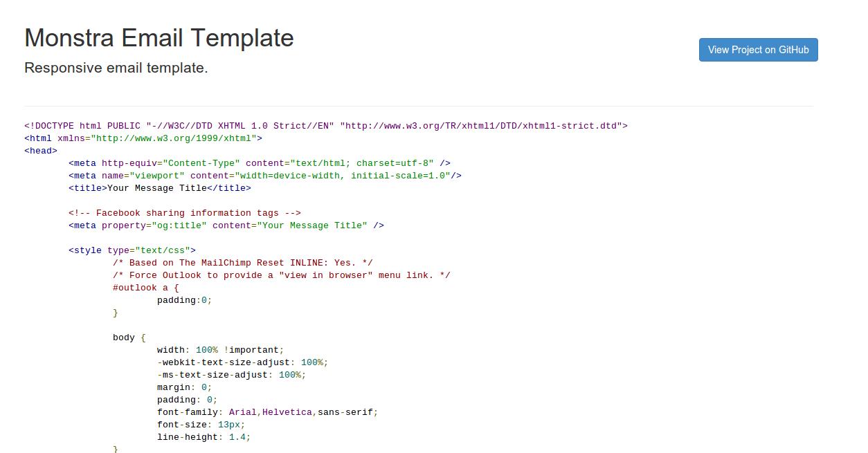Click the Content-Type meta tag line
The image size is (868, 453).
(260, 163)
